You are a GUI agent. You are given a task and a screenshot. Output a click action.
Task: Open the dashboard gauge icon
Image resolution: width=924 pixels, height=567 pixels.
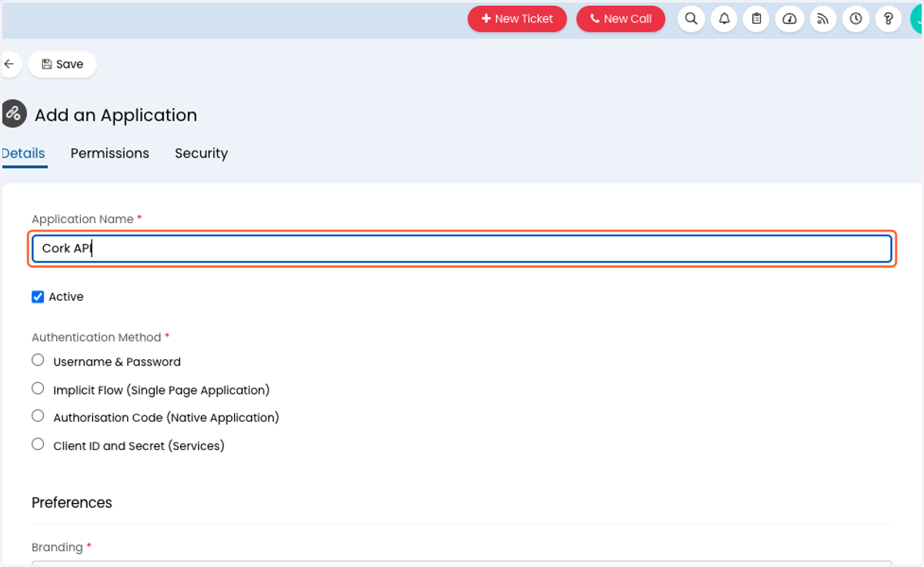(x=790, y=19)
